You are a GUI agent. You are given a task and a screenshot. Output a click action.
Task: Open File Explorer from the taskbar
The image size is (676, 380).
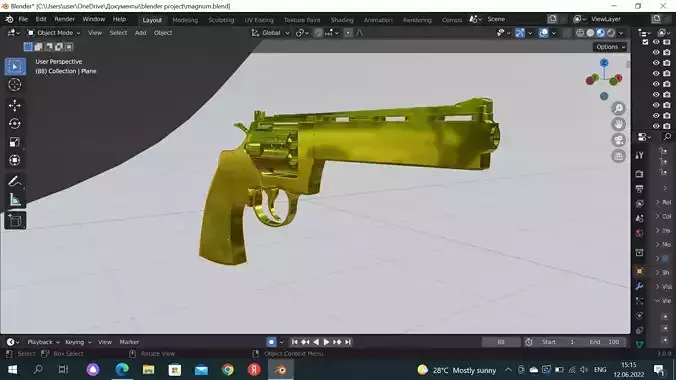coord(148,370)
